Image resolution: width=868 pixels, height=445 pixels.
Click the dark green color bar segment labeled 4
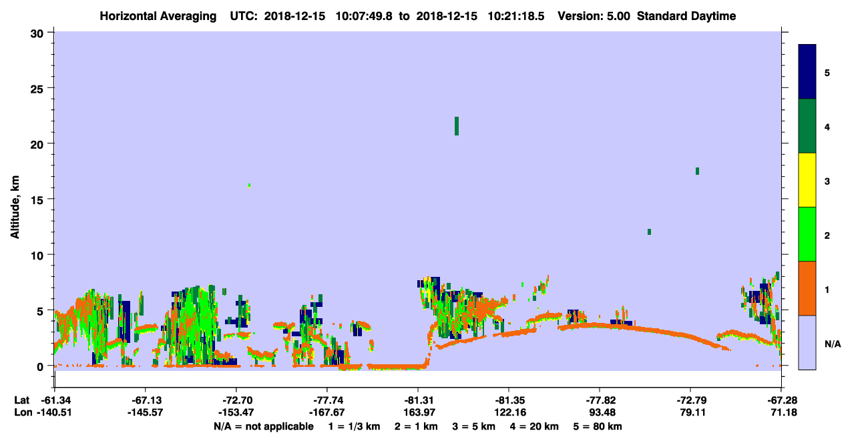(x=807, y=126)
